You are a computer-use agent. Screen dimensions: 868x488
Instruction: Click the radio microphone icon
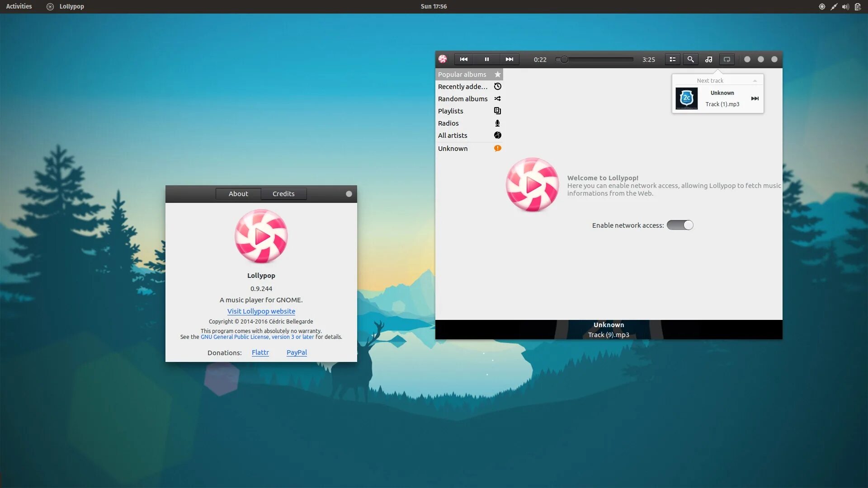[497, 123]
